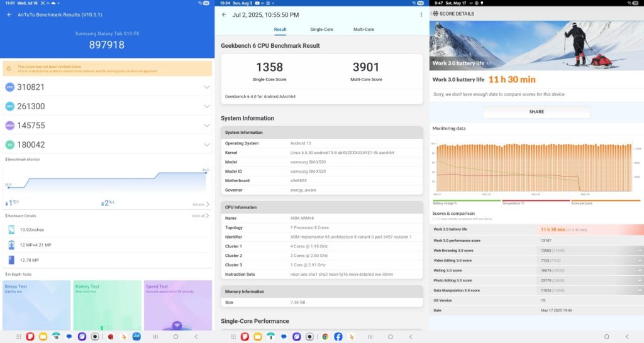Open Facebook icon in Geekbench screen taskbar

[338, 337]
